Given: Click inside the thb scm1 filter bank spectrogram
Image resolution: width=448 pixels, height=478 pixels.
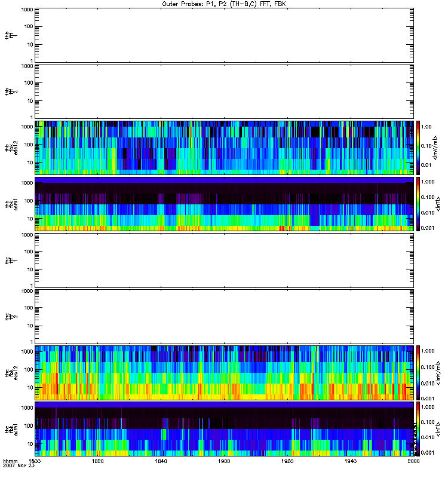Looking at the screenshot, I should point(224,204).
